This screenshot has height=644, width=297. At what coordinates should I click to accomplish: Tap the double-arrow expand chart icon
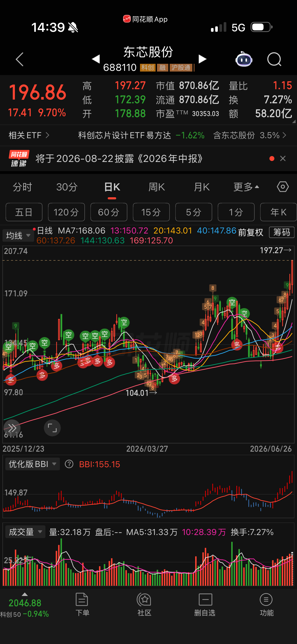tap(12, 428)
